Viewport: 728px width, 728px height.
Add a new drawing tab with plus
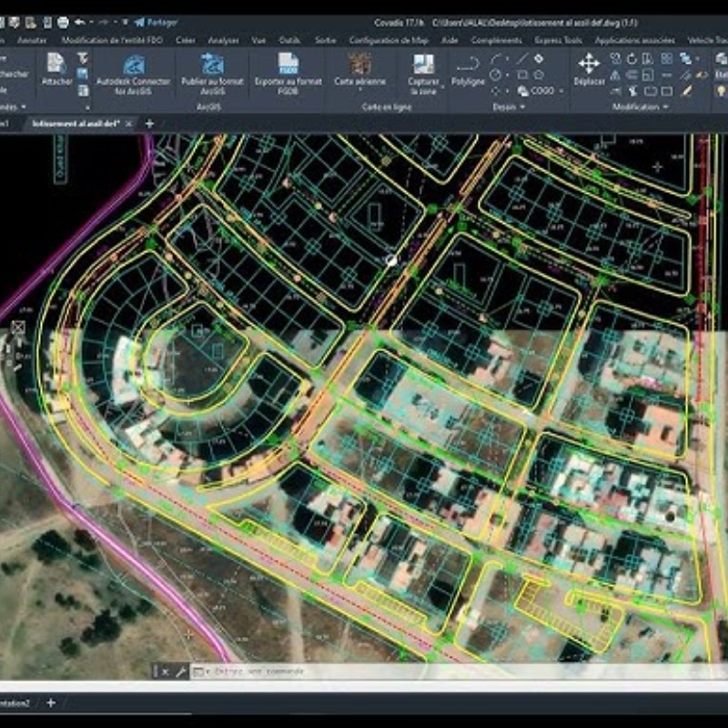[149, 123]
